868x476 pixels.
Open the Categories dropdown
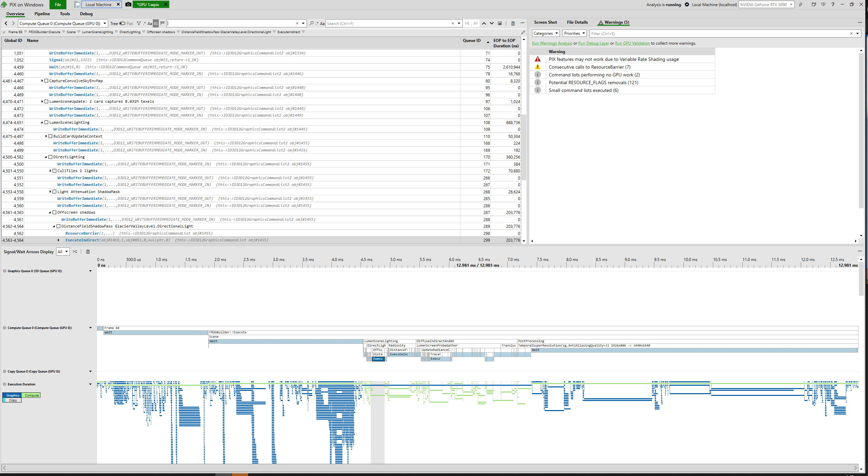546,33
